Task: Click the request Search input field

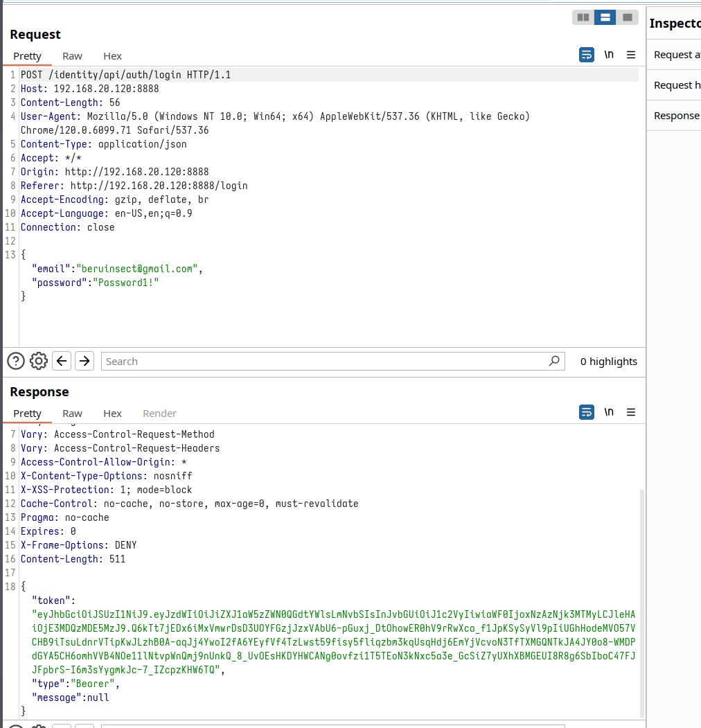Action: click(326, 361)
